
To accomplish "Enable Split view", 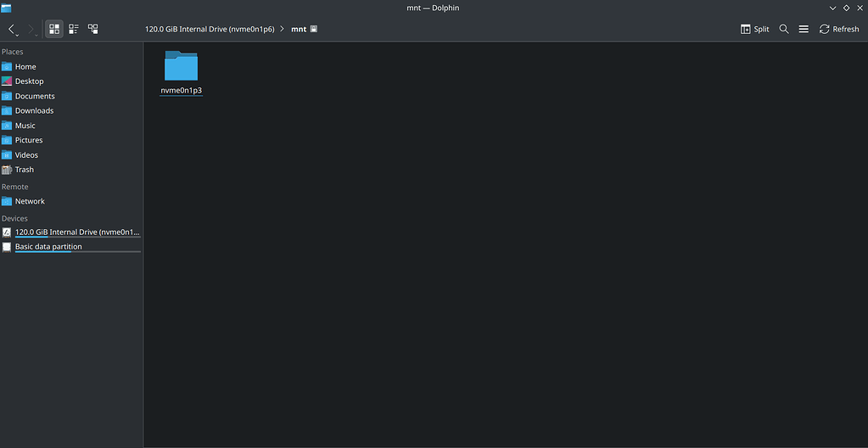I will pyautogui.click(x=755, y=30).
